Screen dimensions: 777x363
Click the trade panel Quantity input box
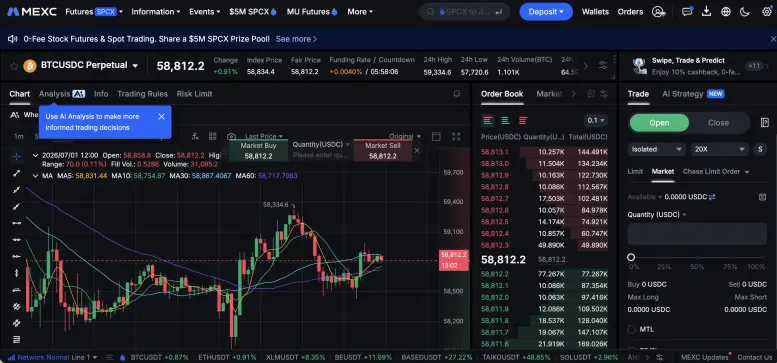coord(697,234)
